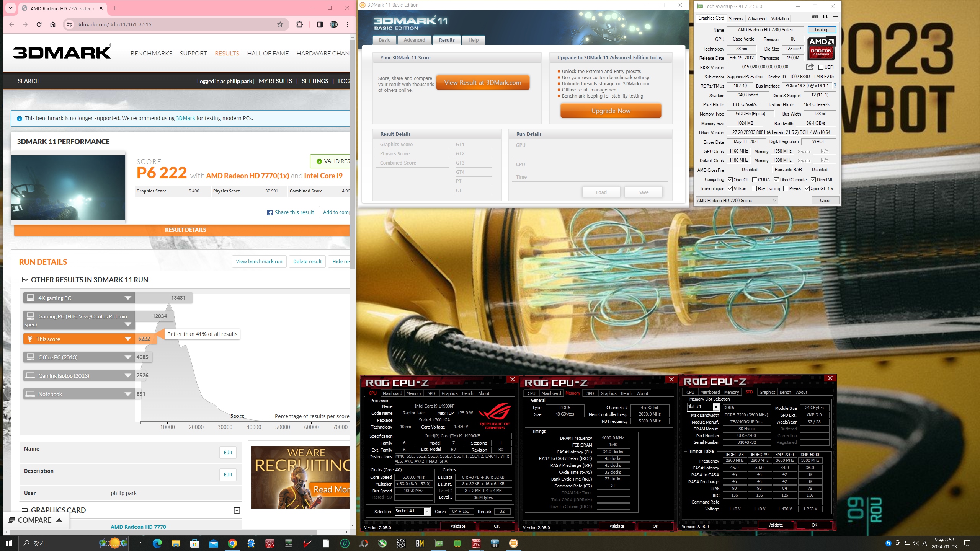
Task: Switch to Advanced tab in 3DMark 11
Action: point(414,40)
